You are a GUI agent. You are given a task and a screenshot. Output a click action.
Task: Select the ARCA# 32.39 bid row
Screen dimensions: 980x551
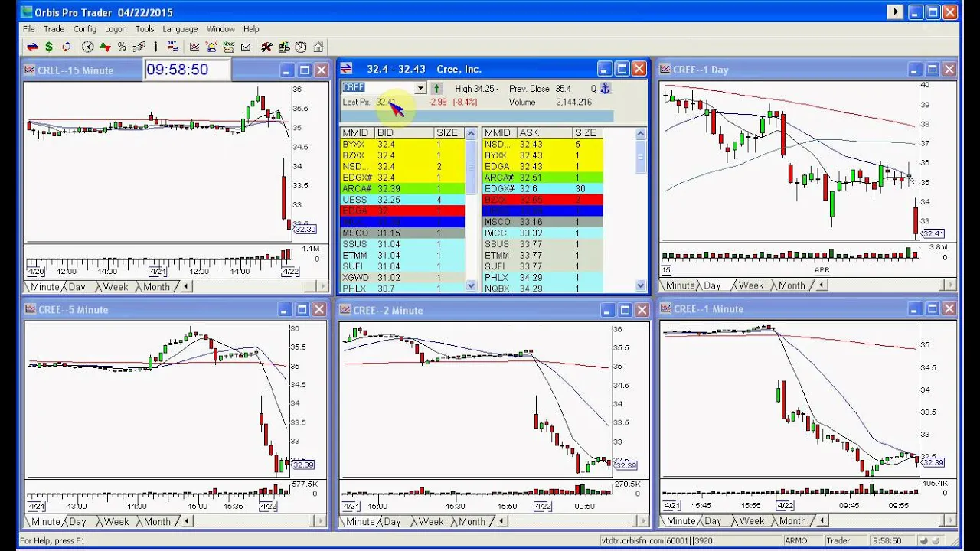tap(403, 188)
